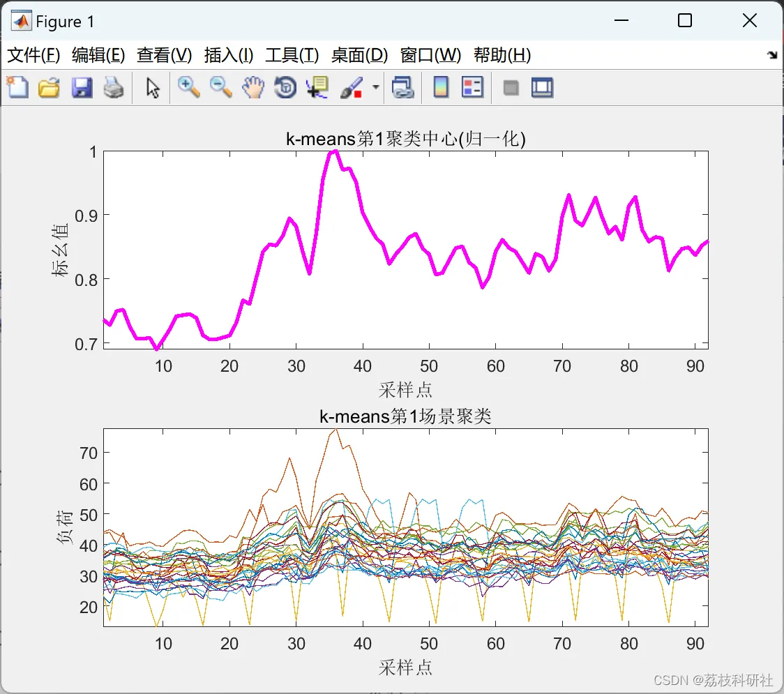
Task: Save the figure with the floppy disk icon
Action: (x=82, y=87)
